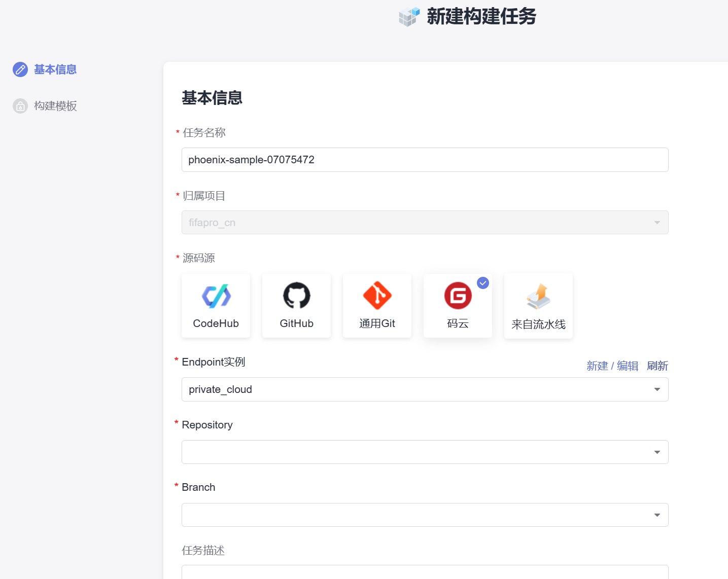Click the 新建 / 编辑 link
The width and height of the screenshot is (728, 579).
click(612, 366)
